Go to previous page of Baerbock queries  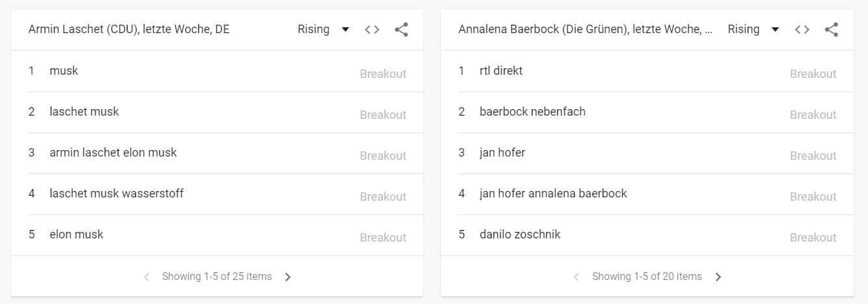[576, 277]
